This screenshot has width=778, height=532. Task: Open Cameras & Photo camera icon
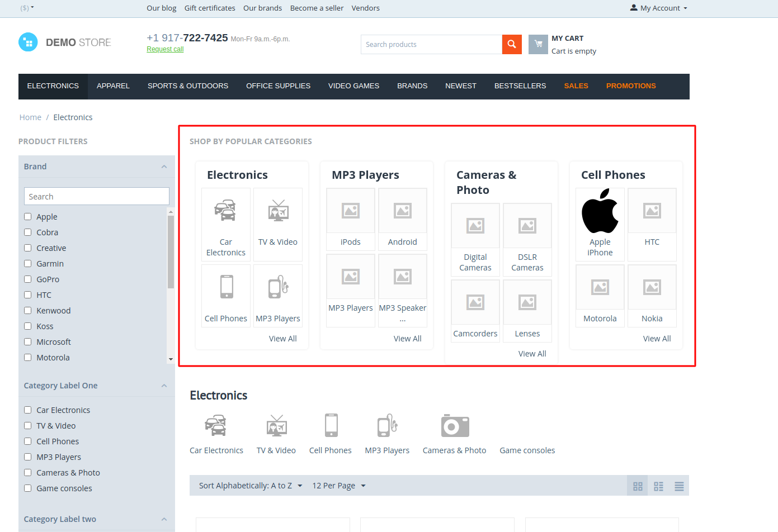[455, 426]
